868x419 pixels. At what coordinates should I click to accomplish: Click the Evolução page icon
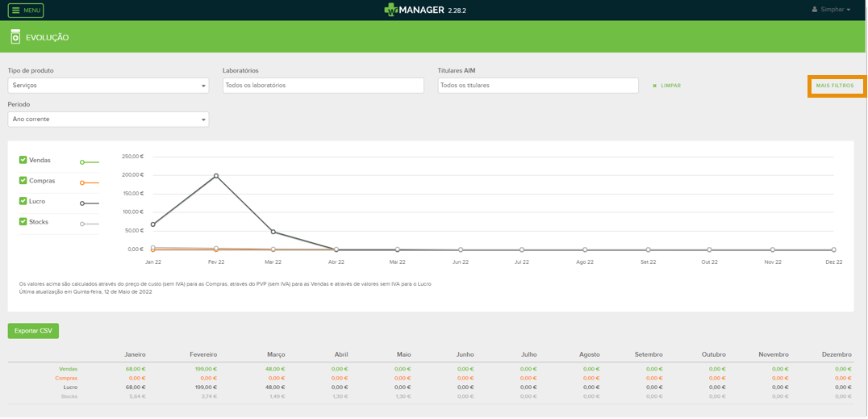point(15,37)
